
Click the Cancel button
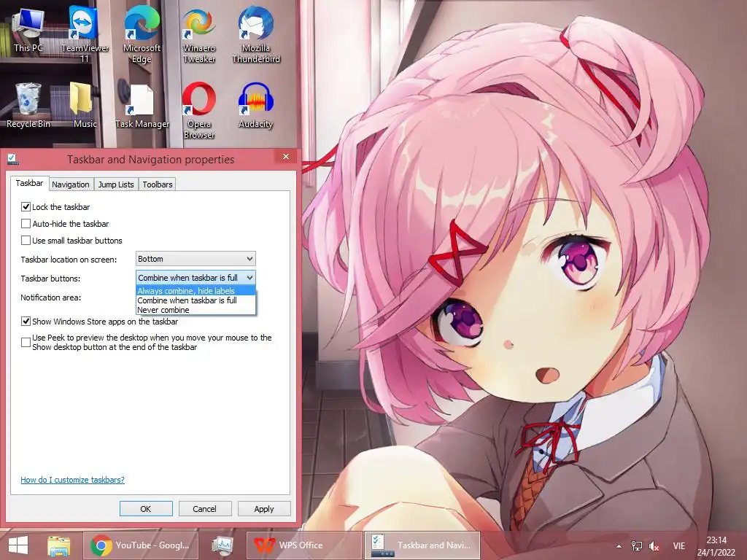(x=205, y=508)
